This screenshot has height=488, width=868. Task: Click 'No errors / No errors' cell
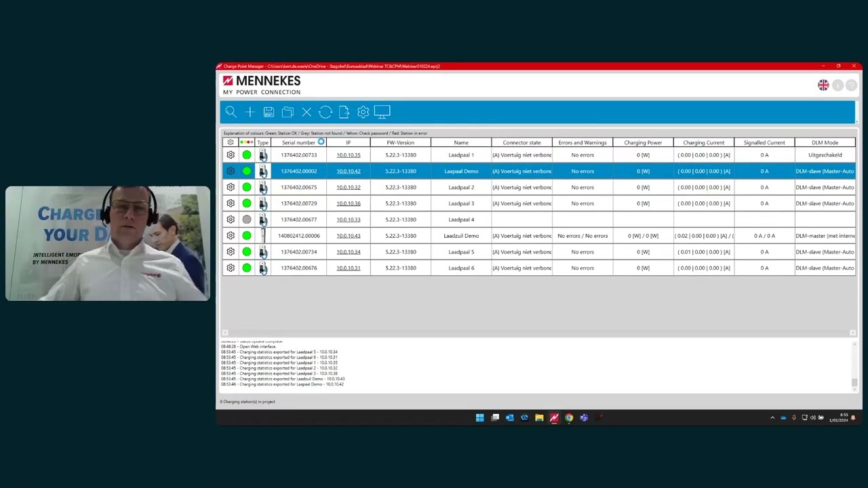click(583, 236)
